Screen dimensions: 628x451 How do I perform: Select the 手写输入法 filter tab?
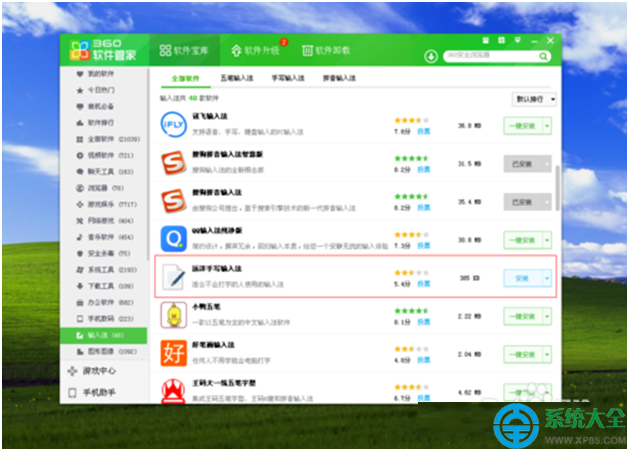[288, 78]
